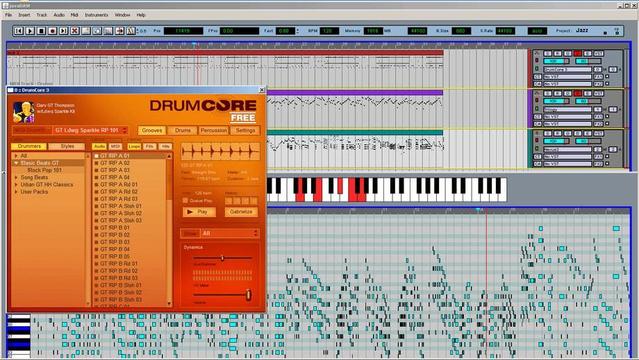Close the DrumCore 3 plugin window
Image resolution: width=639 pixels, height=360 pixels.
(262, 90)
